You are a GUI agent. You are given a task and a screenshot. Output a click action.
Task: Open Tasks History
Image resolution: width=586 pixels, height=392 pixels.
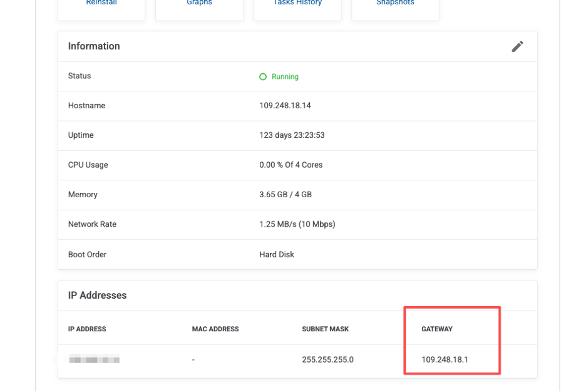[x=297, y=4]
